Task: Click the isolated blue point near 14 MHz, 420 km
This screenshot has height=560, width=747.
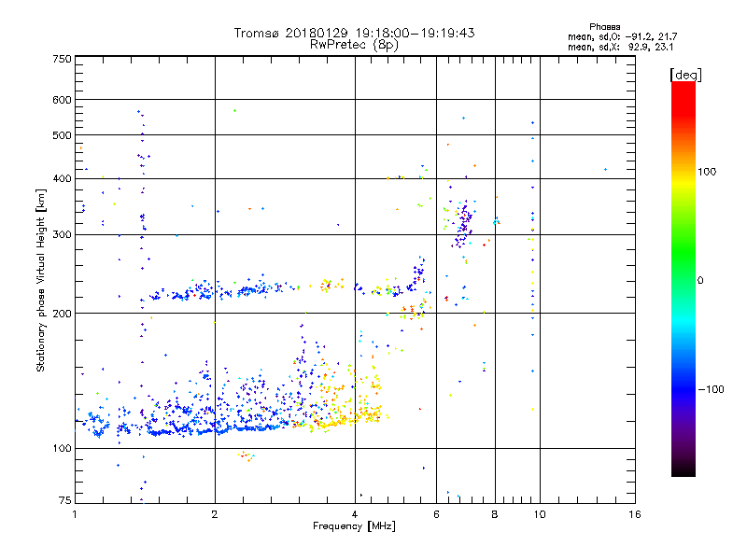Action: click(605, 169)
